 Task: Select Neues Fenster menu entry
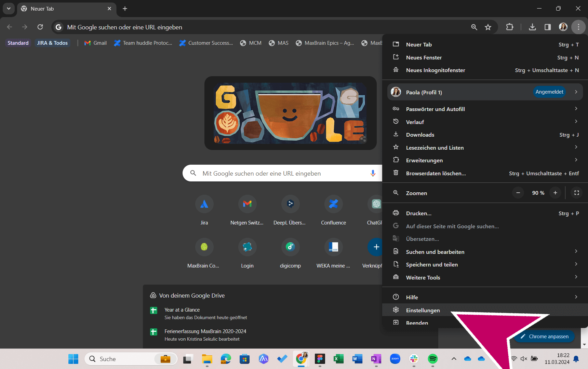point(485,57)
